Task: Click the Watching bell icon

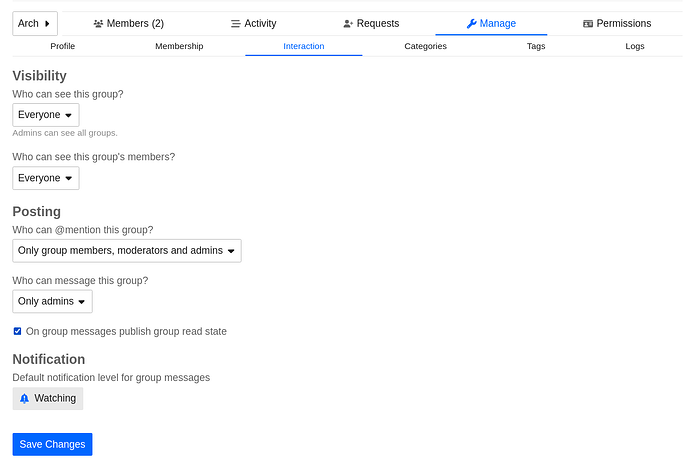Action: point(25,398)
